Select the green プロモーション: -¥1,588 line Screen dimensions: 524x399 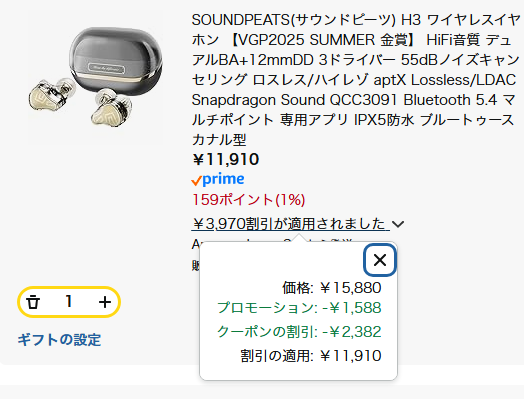click(299, 308)
